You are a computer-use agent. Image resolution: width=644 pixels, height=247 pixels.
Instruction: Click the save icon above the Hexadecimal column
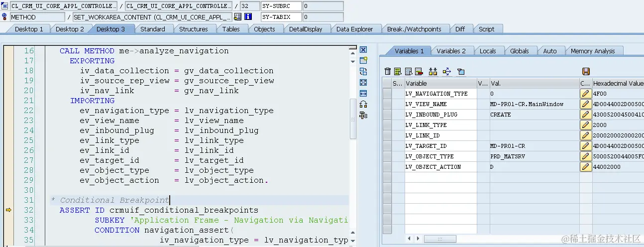tap(586, 72)
